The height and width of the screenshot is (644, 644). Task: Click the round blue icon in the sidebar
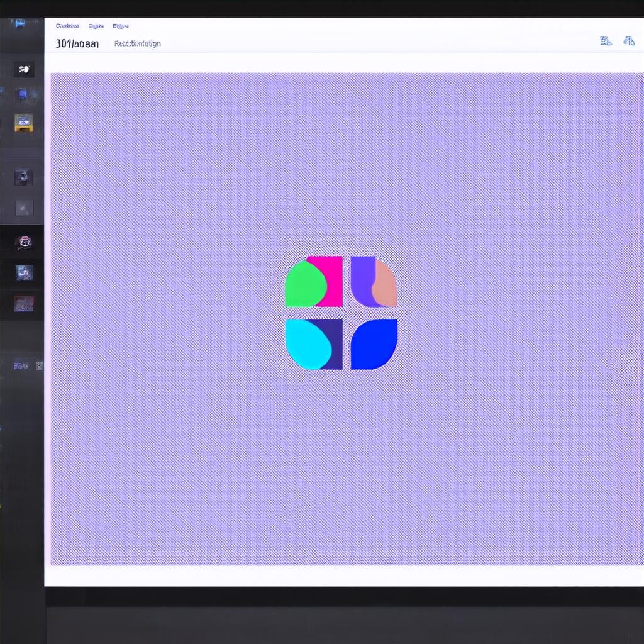click(x=23, y=95)
